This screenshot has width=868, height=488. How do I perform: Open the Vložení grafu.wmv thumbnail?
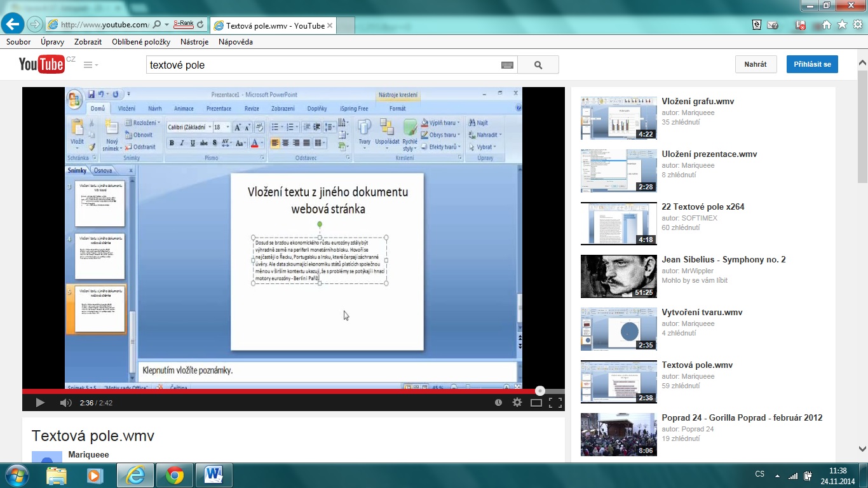click(619, 118)
